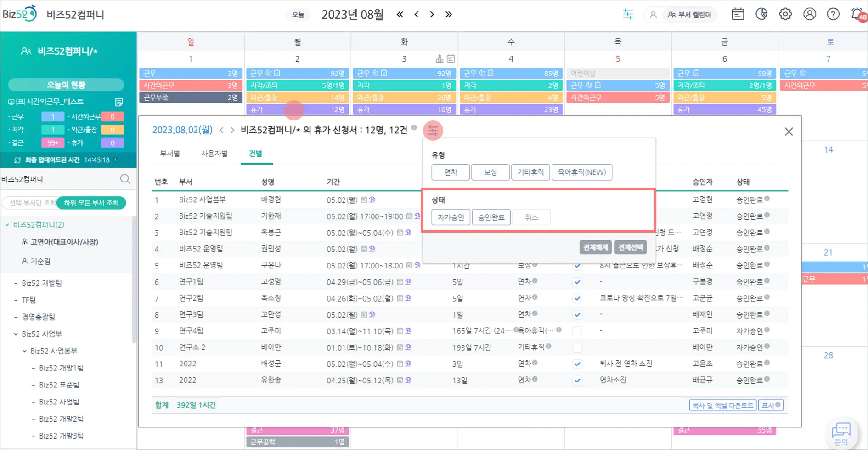Go to previous year double arrow
The width and height of the screenshot is (868, 450).
[400, 14]
